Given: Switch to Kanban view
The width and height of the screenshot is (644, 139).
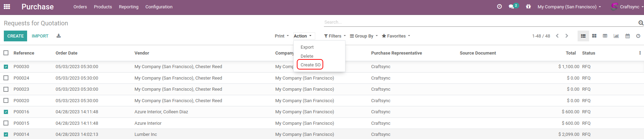Looking at the screenshot, I should coord(594,36).
